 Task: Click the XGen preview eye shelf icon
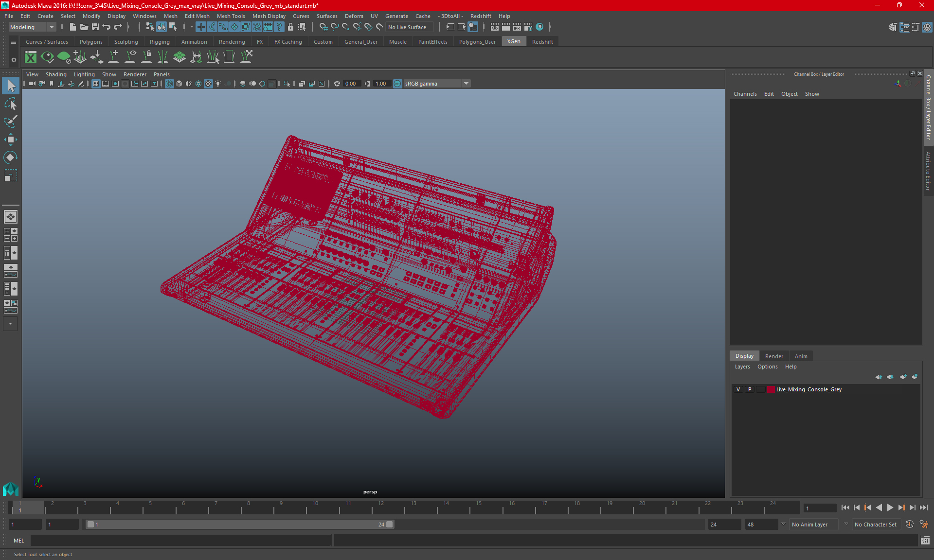point(47,57)
